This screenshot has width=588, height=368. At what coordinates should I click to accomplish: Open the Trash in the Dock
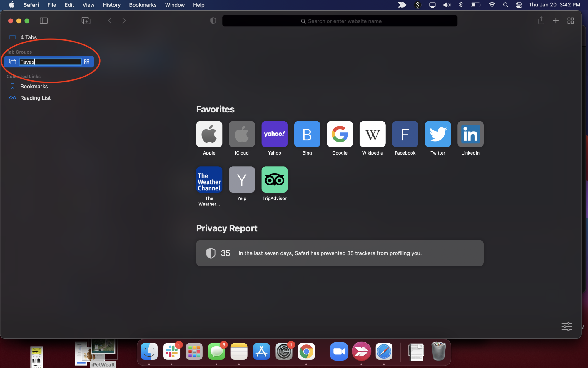pyautogui.click(x=438, y=351)
